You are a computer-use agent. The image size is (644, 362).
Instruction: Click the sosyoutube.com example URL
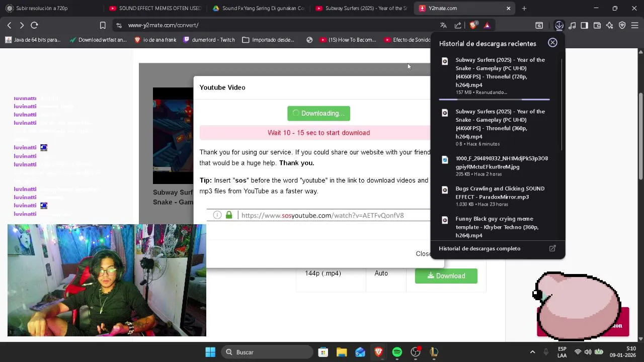[323, 215]
